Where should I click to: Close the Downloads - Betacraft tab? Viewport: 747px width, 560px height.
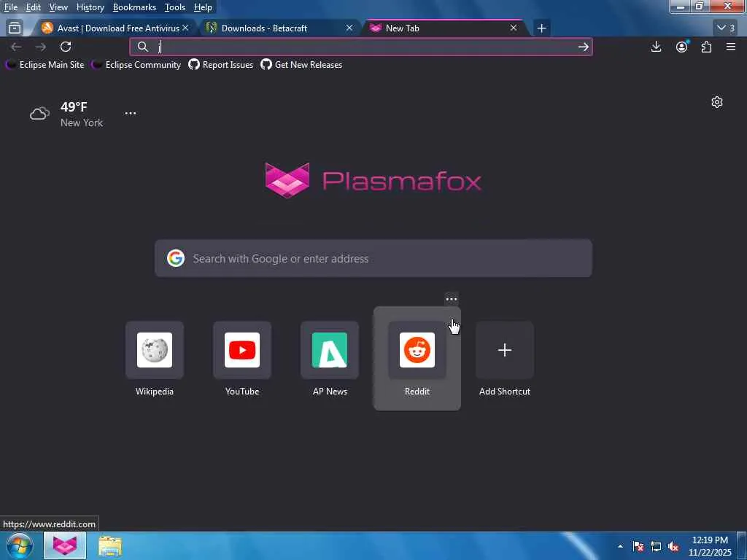349,28
